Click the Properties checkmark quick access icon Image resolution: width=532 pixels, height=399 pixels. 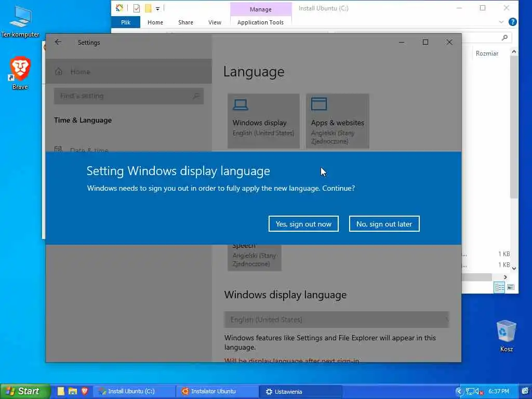137,8
